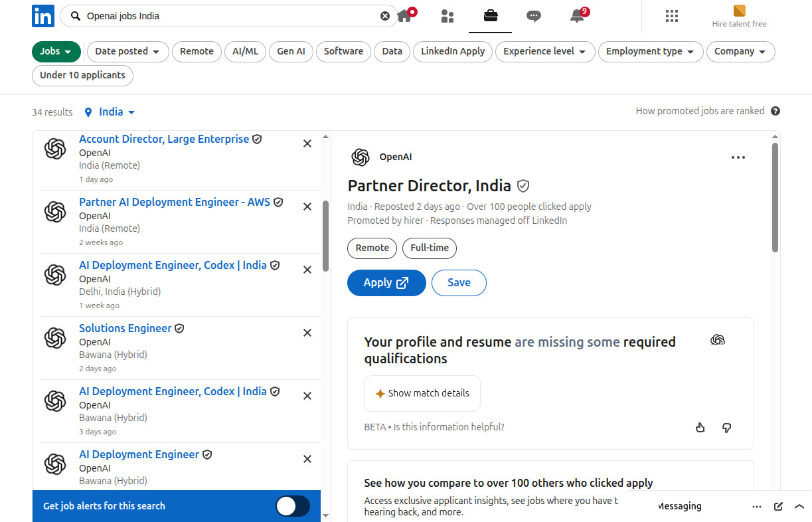Open the Company filter dropdown
Image resolution: width=812 pixels, height=522 pixels.
coord(740,51)
